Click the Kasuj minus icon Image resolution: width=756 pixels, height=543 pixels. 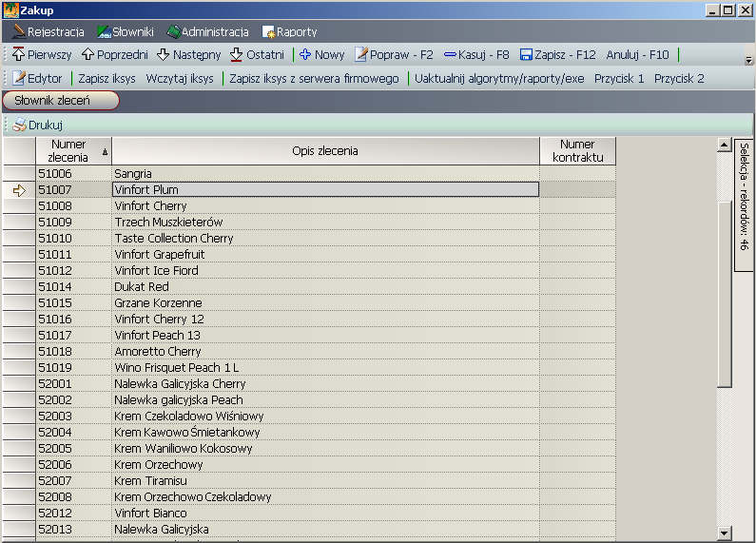click(450, 54)
